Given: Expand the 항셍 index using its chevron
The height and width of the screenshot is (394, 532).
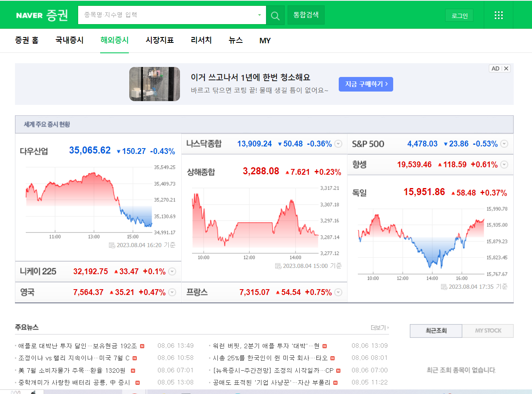Looking at the screenshot, I should 504,164.
